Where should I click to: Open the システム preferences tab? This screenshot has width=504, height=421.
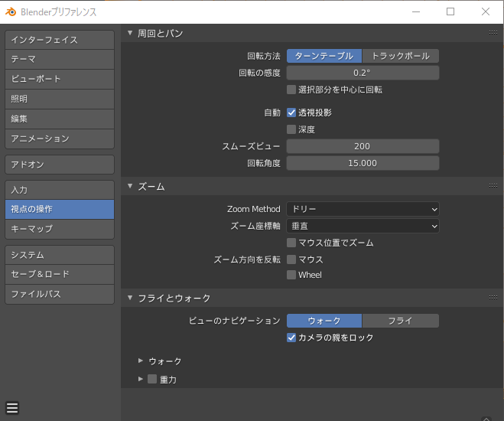[x=60, y=255]
